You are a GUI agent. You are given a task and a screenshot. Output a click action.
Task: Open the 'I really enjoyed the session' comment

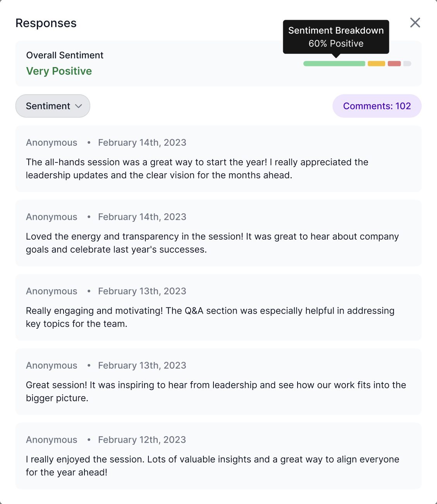coord(218,456)
